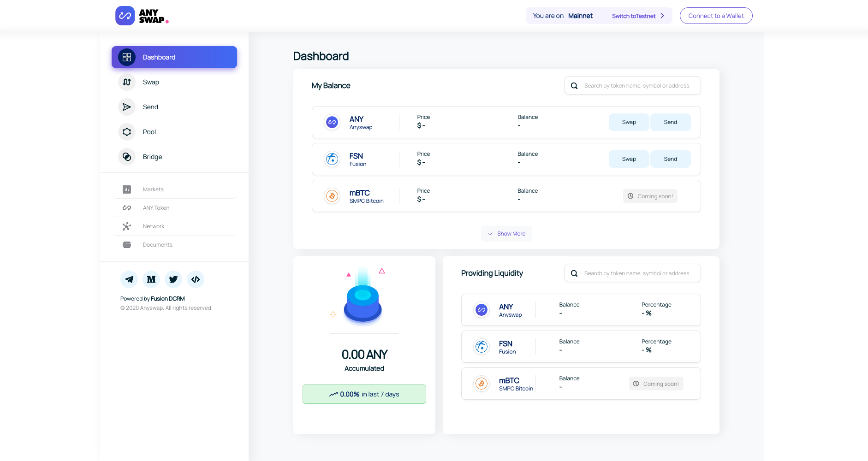This screenshot has height=461, width=868.
Task: Click the Swap arrows icon in sidebar
Action: pyautogui.click(x=127, y=82)
